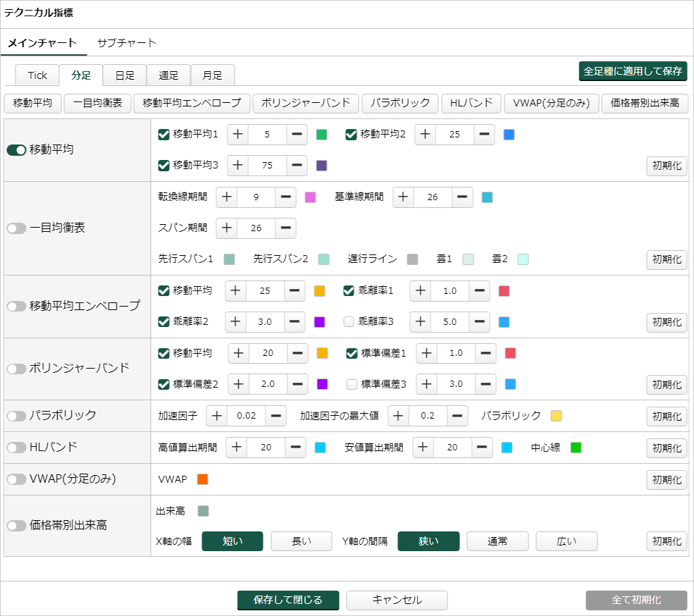Screen dimensions: 694x616
Task: Open purple color swatch for 移動平均3
Action: pos(322,166)
